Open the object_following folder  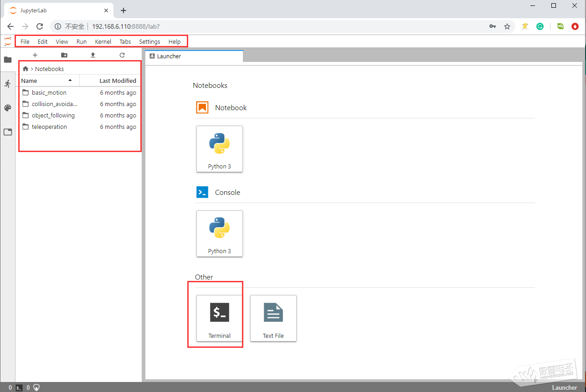tap(53, 116)
